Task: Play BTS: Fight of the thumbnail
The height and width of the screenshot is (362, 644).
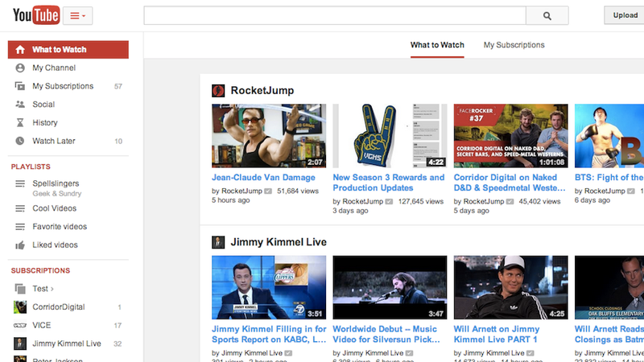Action: point(609,136)
